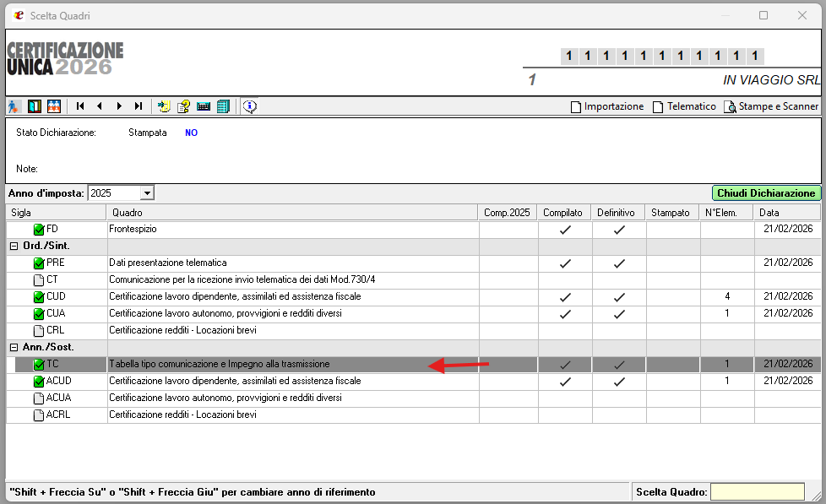Click the N°Elem. column header
Image resolution: width=826 pixels, height=504 pixels.
[x=725, y=213]
